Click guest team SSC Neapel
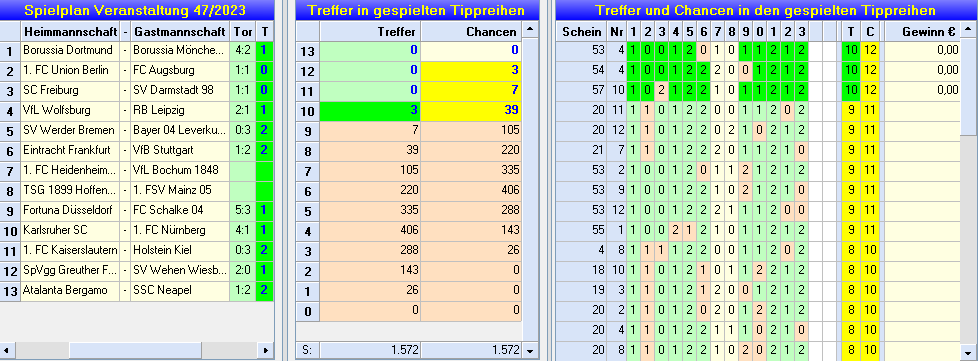 (x=180, y=290)
